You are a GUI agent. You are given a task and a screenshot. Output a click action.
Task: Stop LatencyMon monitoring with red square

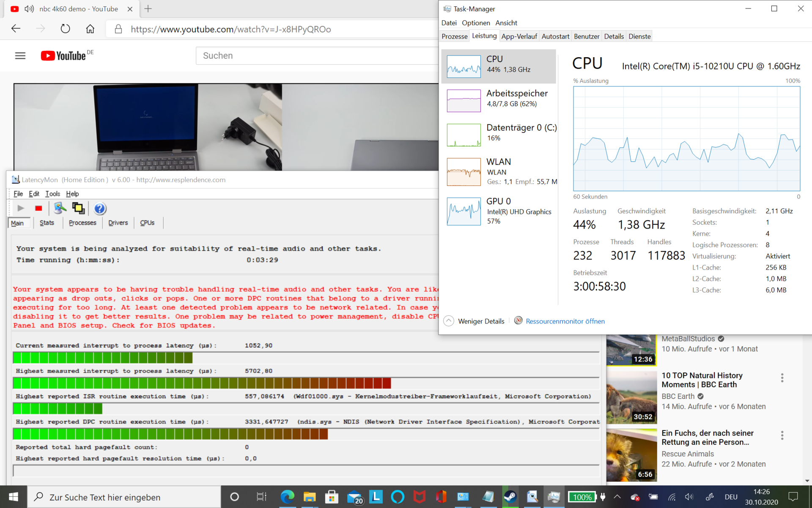[38, 208]
